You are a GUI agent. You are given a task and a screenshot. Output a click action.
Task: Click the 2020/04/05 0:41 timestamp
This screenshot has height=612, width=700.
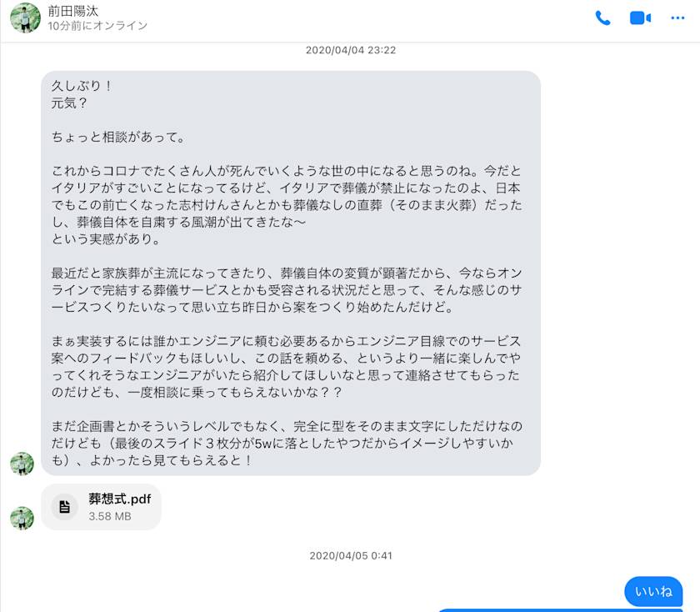tap(351, 555)
